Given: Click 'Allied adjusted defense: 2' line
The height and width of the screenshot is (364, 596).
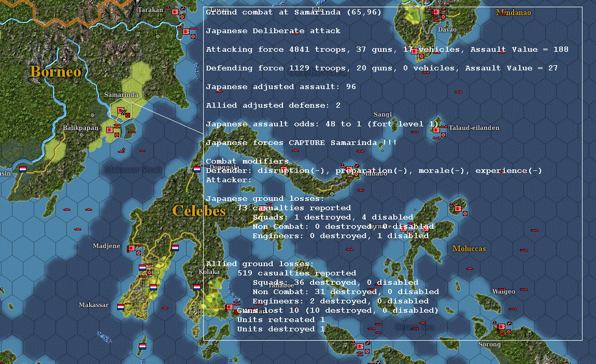Looking at the screenshot, I should tap(273, 105).
